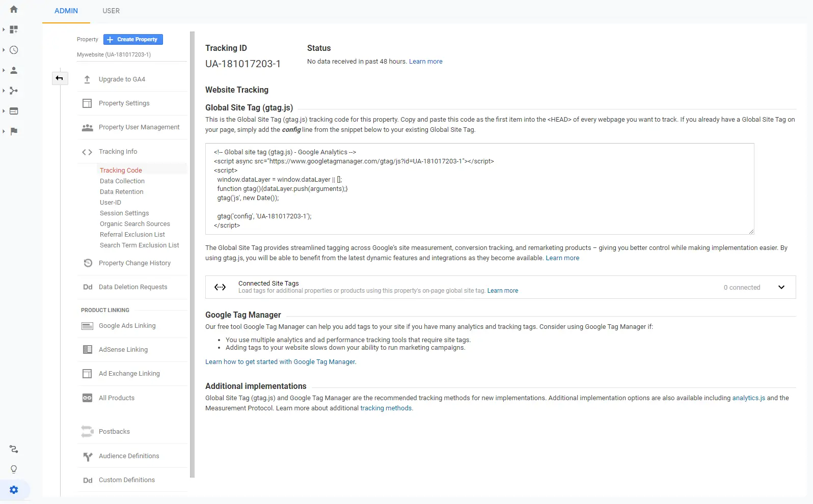Expand Realtime arrow in left sidebar
813x504 pixels.
pyautogui.click(x=4, y=50)
